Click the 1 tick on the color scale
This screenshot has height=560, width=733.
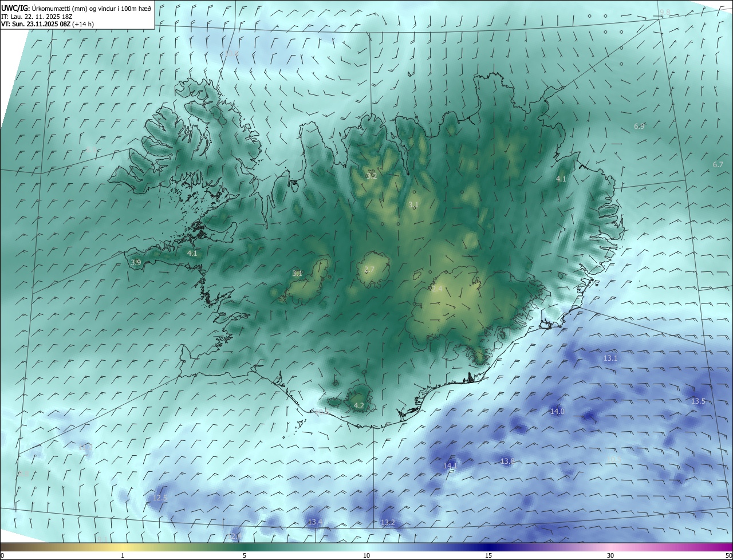123,555
